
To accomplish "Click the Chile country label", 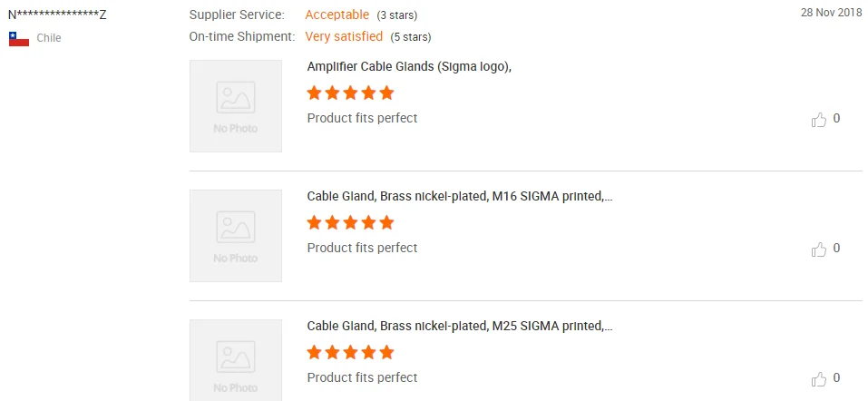I will [49, 39].
